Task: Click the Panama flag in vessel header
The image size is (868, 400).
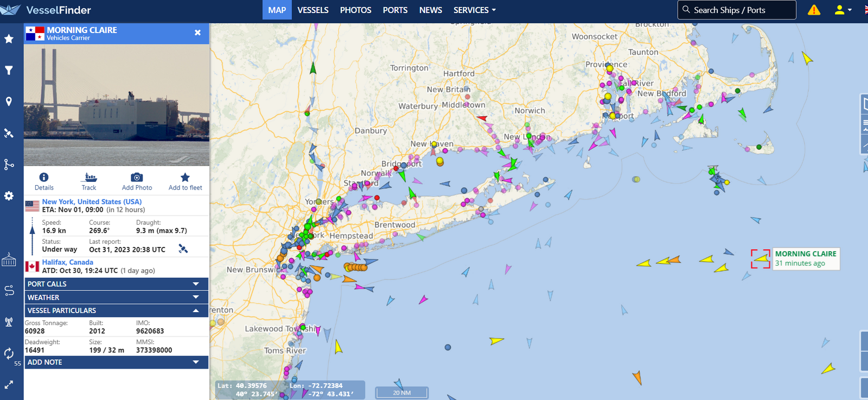Action: [34, 33]
